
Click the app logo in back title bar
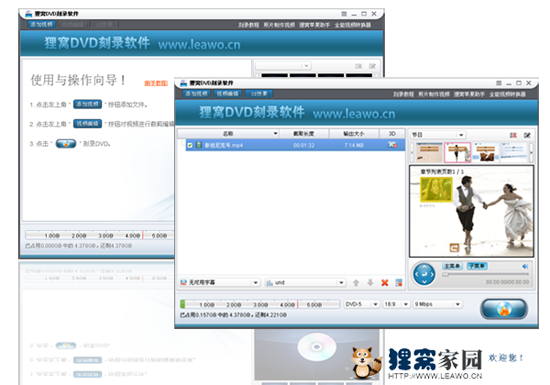[29, 14]
